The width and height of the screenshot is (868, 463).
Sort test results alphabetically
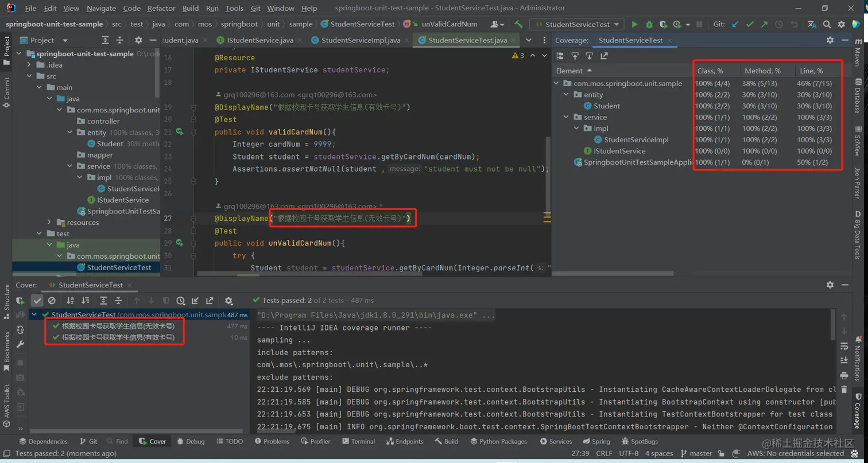click(x=70, y=300)
